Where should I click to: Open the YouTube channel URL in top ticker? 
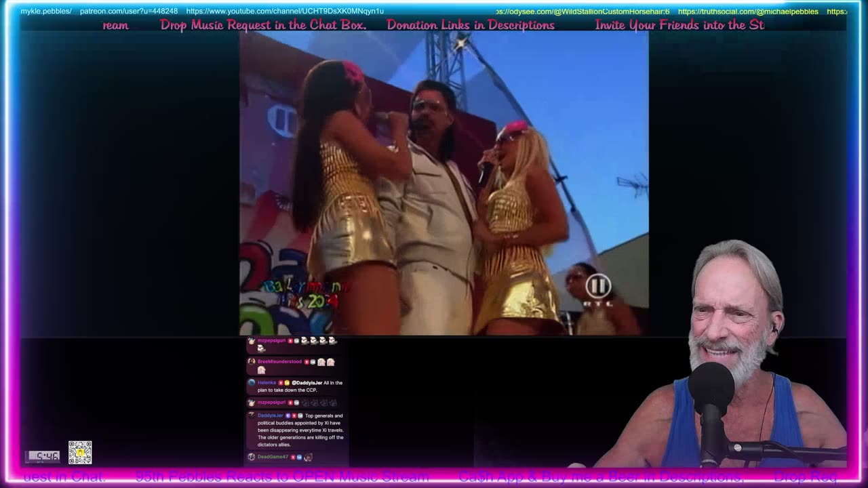click(285, 12)
